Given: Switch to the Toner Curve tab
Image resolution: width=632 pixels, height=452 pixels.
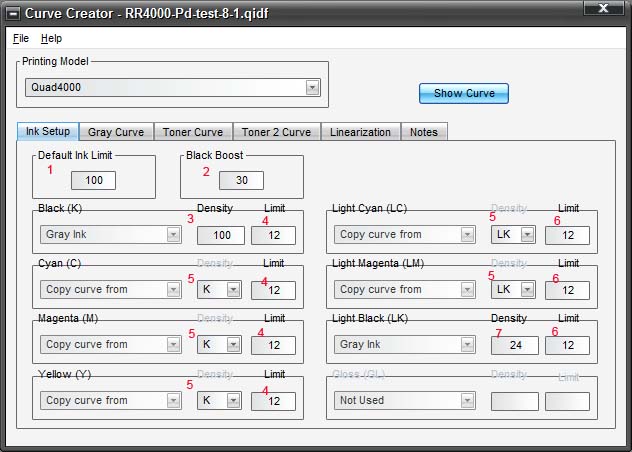Looking at the screenshot, I should 194,132.
